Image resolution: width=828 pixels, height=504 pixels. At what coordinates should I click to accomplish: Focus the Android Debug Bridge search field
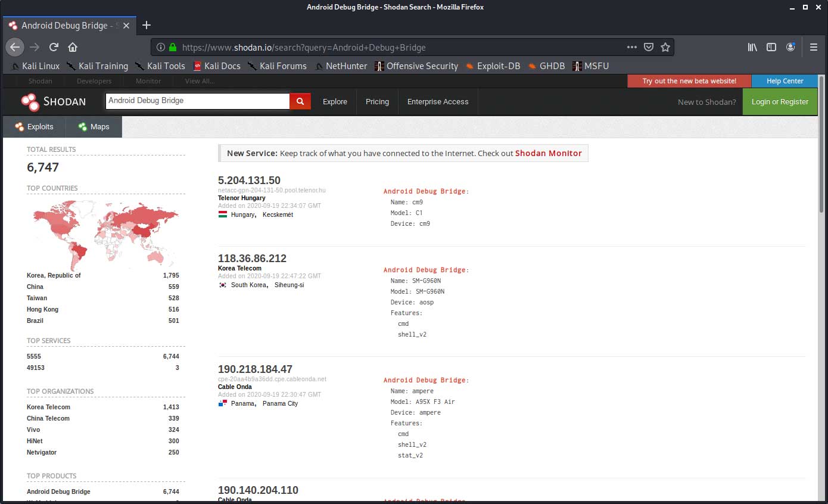point(197,101)
